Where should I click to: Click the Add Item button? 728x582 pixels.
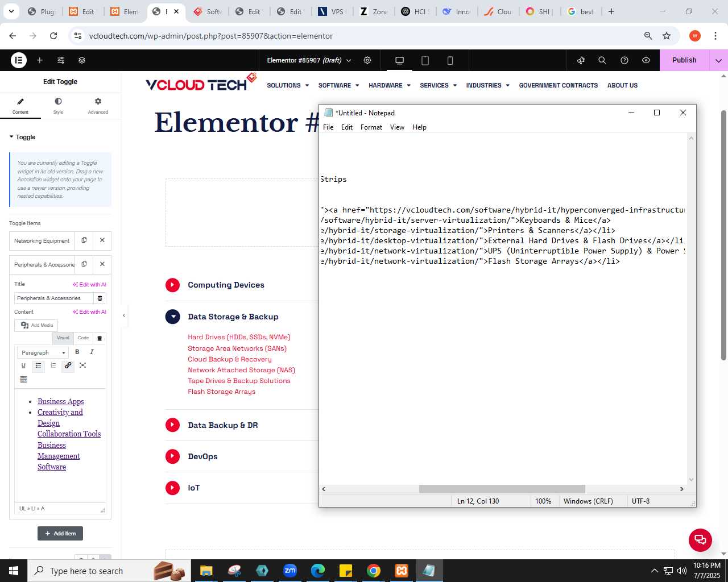coord(60,533)
